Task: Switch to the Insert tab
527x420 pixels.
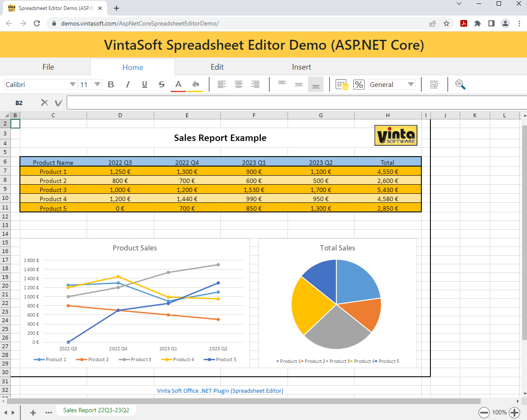Action: click(x=301, y=67)
